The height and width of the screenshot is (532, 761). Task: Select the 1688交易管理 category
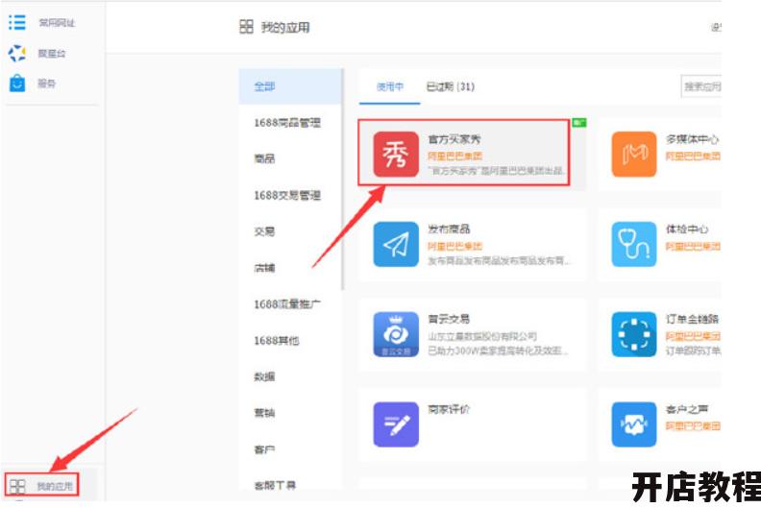(287, 196)
